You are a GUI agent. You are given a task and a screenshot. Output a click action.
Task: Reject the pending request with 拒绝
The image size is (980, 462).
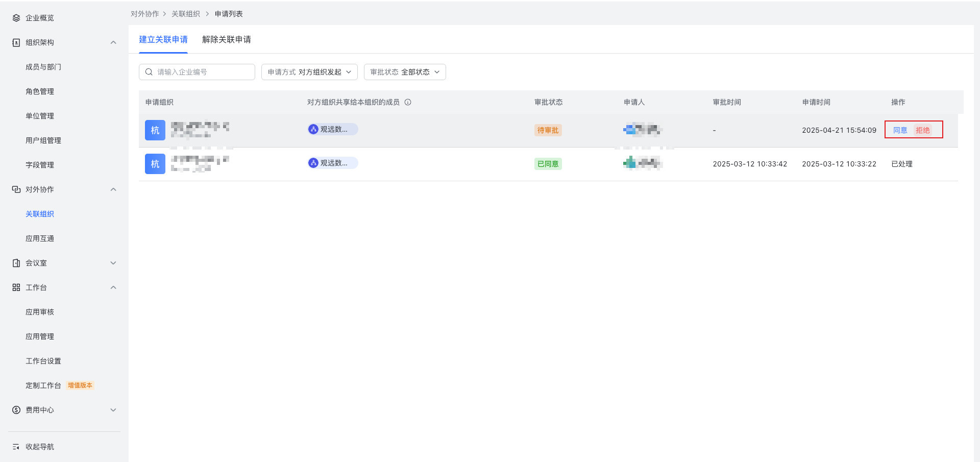tap(922, 130)
